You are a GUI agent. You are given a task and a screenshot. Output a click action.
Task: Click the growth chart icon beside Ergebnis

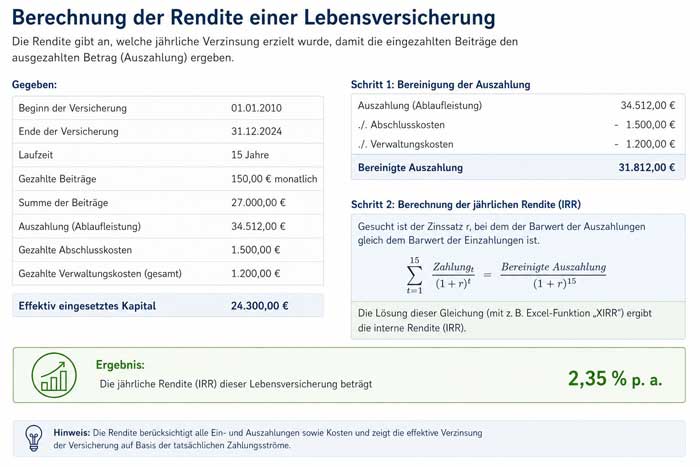(x=54, y=375)
